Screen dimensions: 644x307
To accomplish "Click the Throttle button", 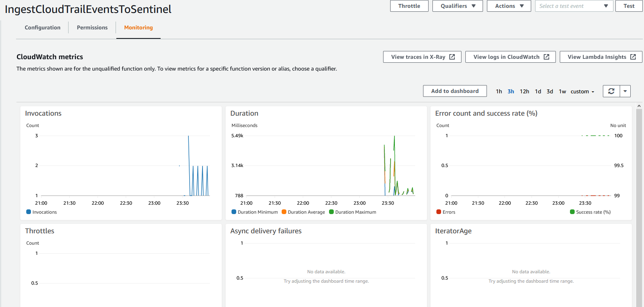I will coord(409,6).
